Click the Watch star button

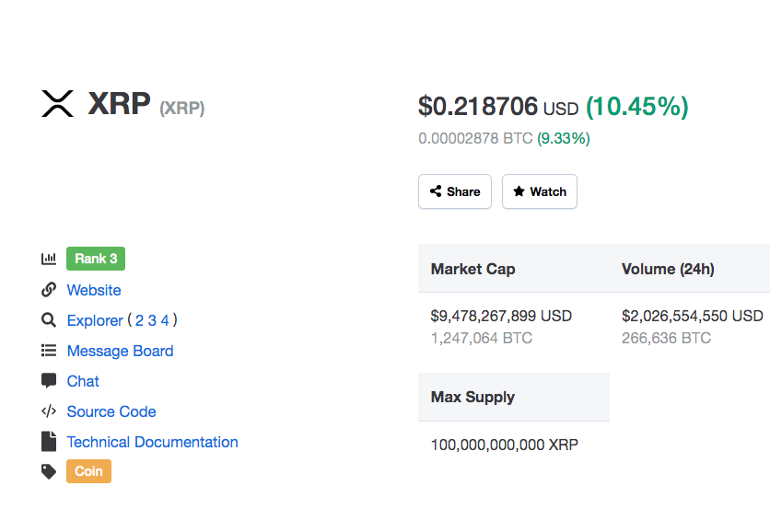(x=539, y=191)
